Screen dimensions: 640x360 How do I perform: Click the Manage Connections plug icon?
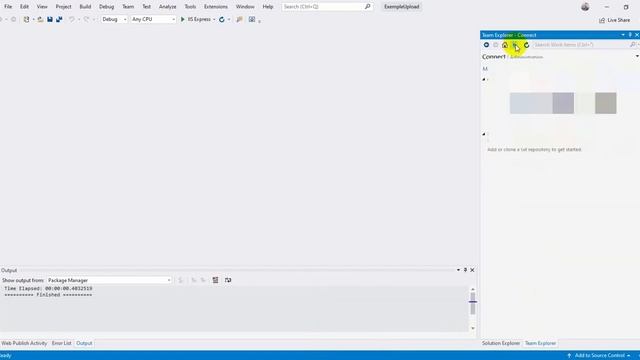tap(515, 45)
